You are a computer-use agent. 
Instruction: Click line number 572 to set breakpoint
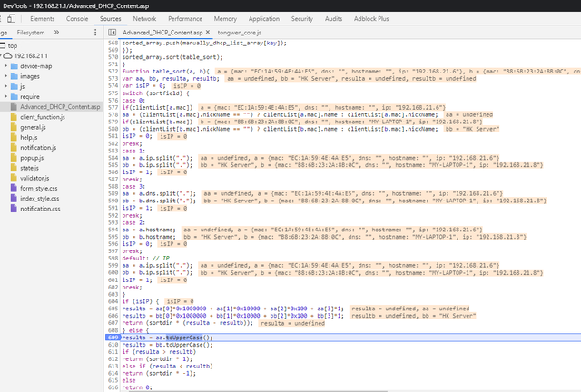113,72
